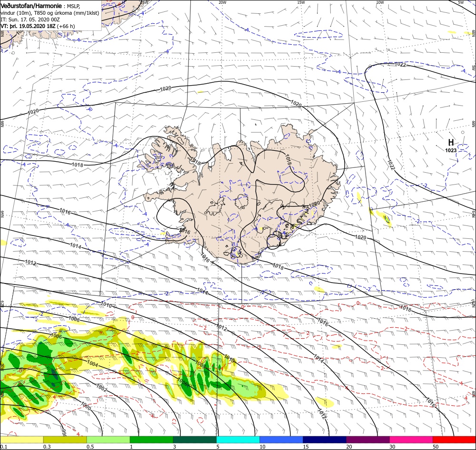Click the 998 isobar label
This screenshot has height=450, width=476.
point(64,432)
